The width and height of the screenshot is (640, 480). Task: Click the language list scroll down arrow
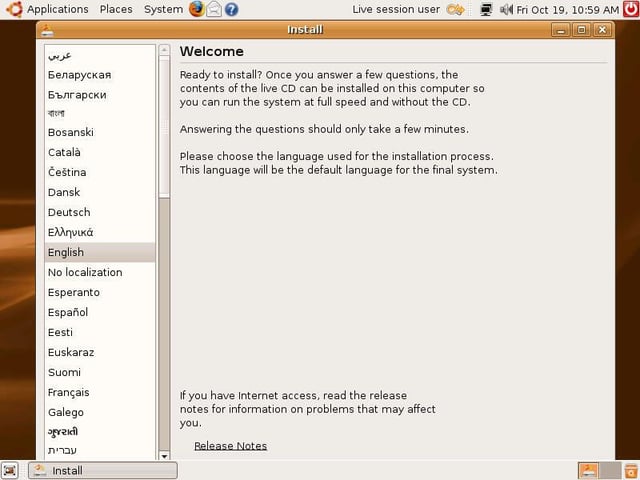point(164,456)
